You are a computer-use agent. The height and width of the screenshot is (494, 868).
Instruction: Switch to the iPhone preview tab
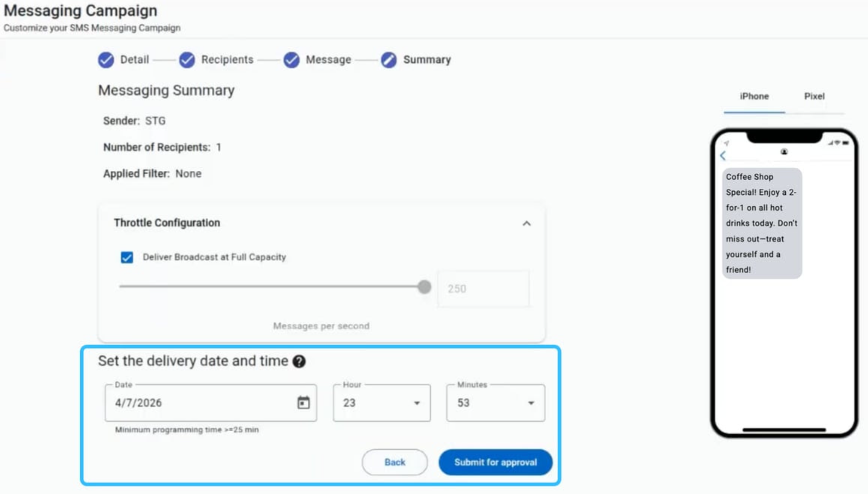coord(754,96)
